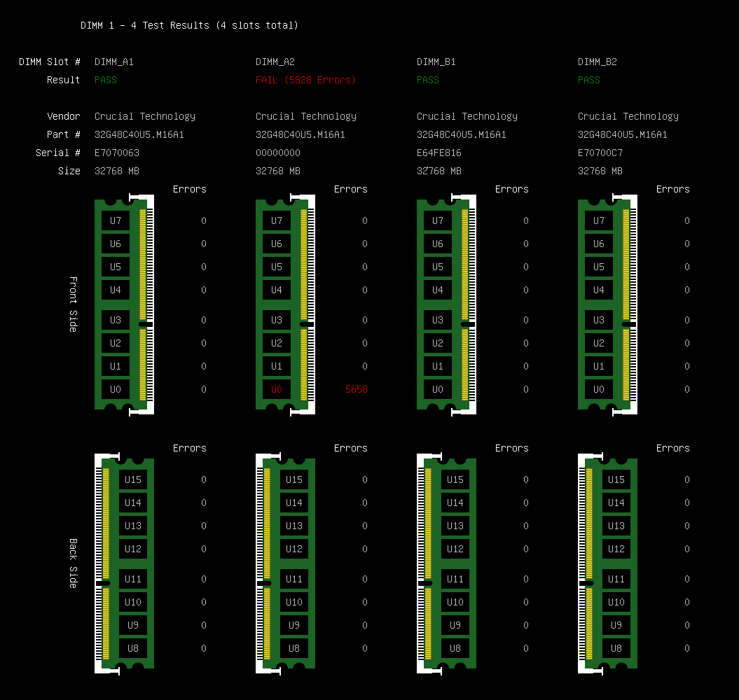
Task: Select the U8 chip on DIMM_A1 back side
Action: (133, 648)
